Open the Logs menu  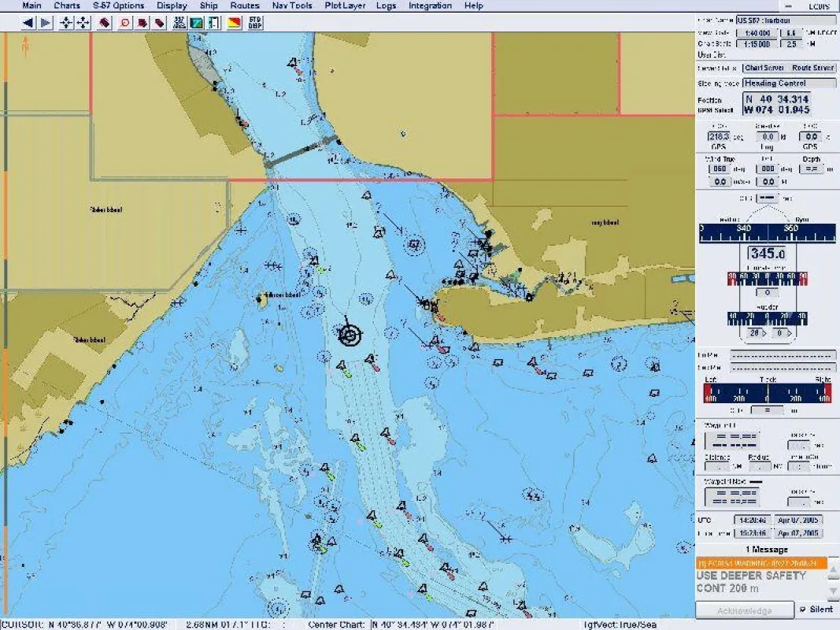pos(387,6)
